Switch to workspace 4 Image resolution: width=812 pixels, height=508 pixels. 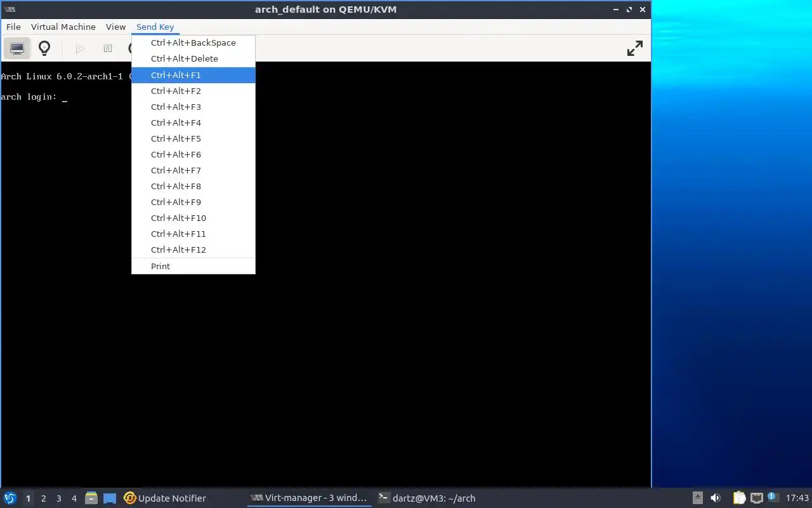coord(74,498)
